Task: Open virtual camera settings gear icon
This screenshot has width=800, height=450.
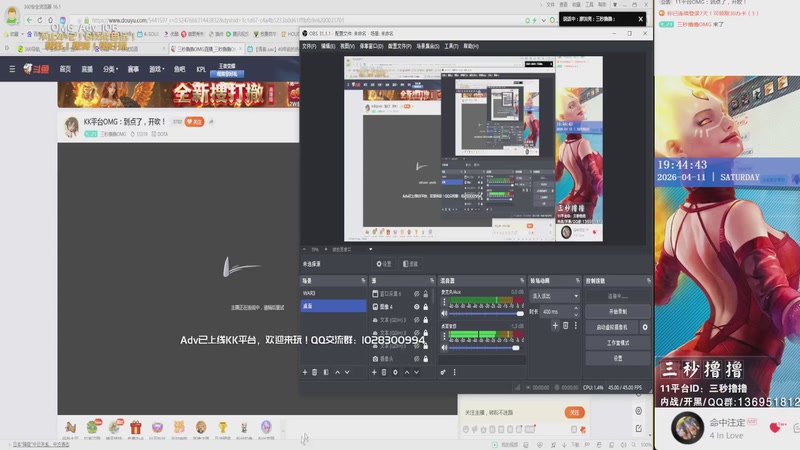Action: pos(645,327)
